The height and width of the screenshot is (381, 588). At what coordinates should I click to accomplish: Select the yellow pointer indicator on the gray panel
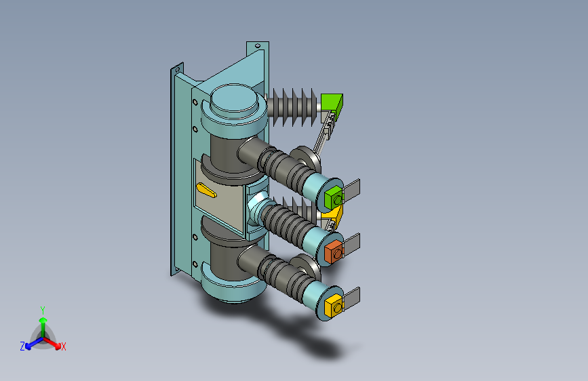click(x=206, y=190)
